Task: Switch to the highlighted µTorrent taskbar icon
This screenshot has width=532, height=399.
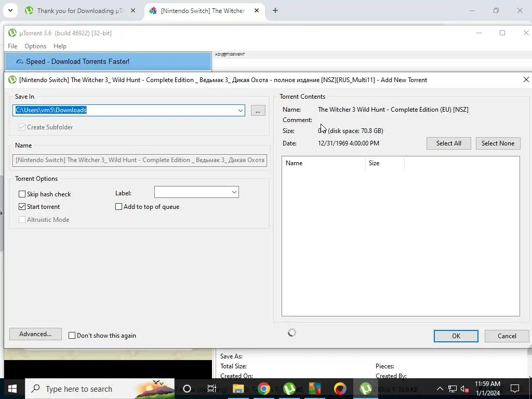Action: [365, 389]
